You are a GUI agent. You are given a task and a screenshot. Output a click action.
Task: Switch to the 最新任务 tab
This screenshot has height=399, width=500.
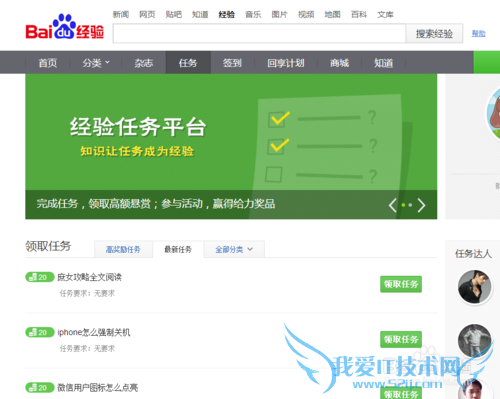tap(178, 249)
